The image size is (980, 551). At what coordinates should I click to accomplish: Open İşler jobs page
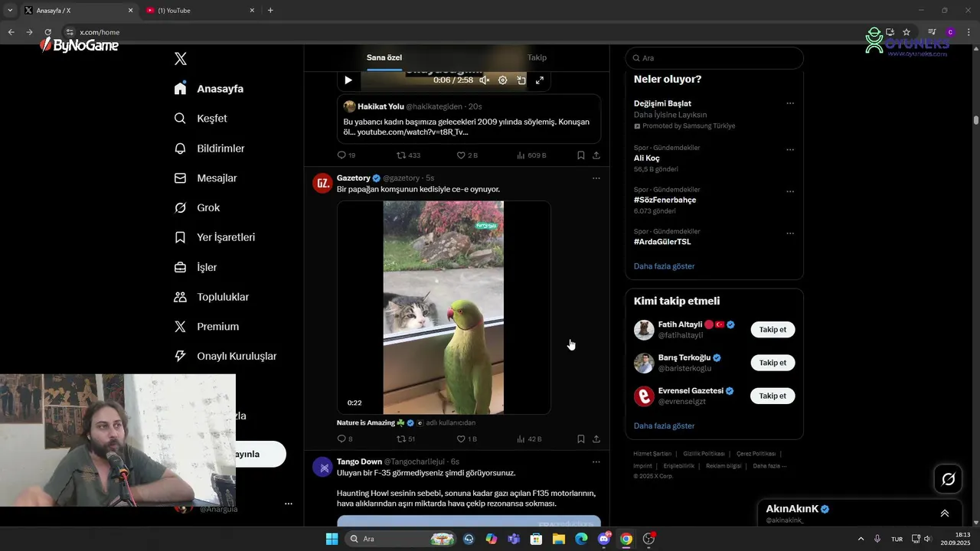click(x=195, y=267)
